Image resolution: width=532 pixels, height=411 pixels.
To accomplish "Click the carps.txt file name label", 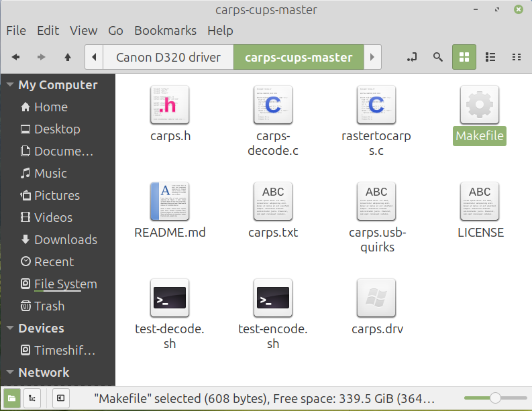I will [273, 233].
